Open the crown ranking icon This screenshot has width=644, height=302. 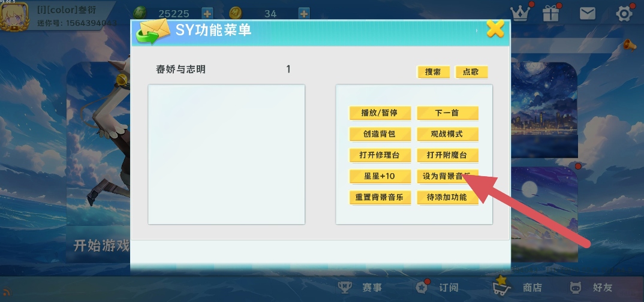point(521,14)
